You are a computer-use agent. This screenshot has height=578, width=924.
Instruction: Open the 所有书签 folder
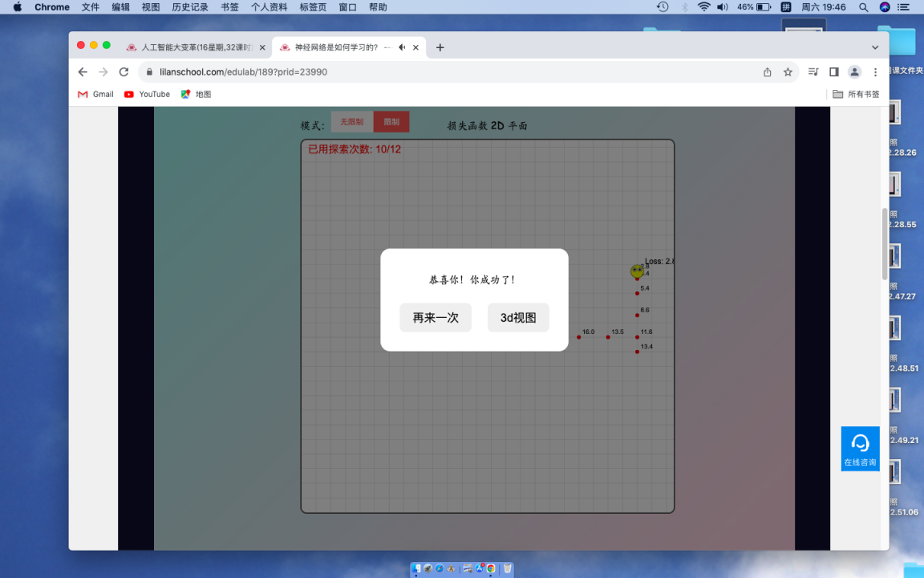856,95
